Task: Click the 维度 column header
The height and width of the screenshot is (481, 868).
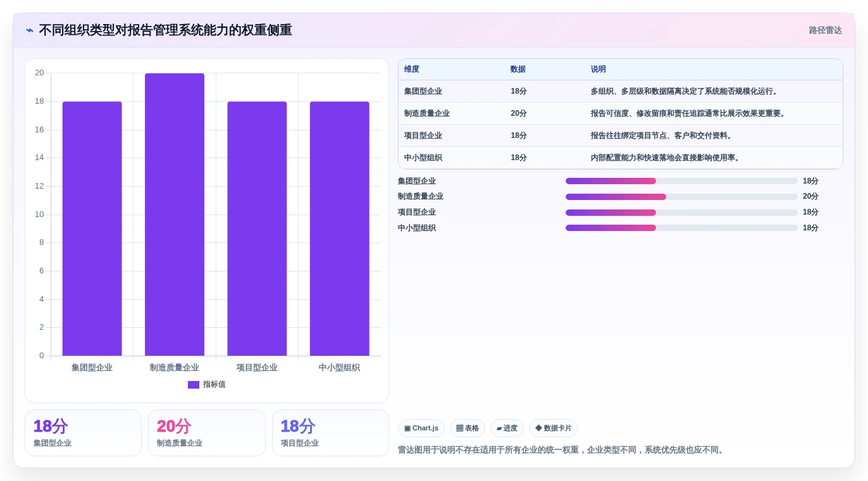Action: point(412,70)
